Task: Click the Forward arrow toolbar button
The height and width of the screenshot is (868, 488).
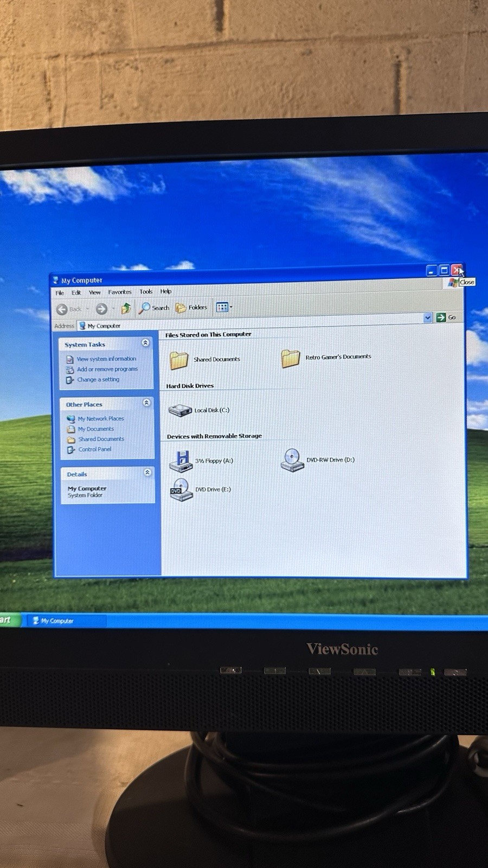Action: tap(101, 308)
